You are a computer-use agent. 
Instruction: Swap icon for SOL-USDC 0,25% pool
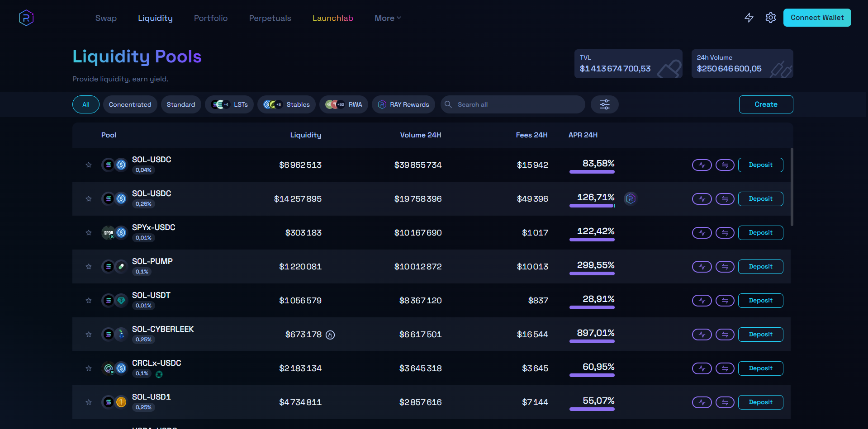[x=725, y=199]
